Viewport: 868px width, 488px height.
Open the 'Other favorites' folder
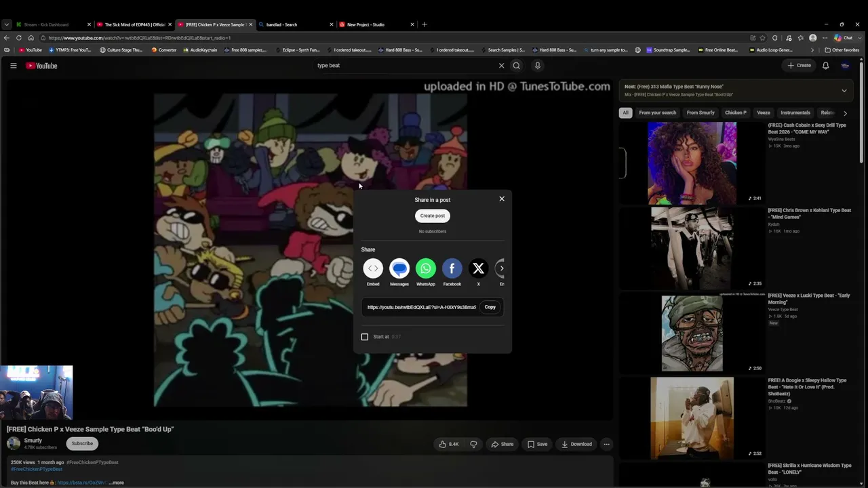842,50
